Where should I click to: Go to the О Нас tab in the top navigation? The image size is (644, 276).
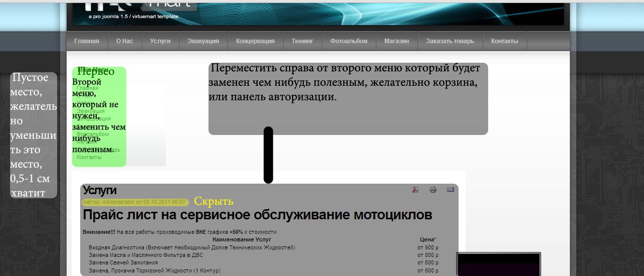125,41
